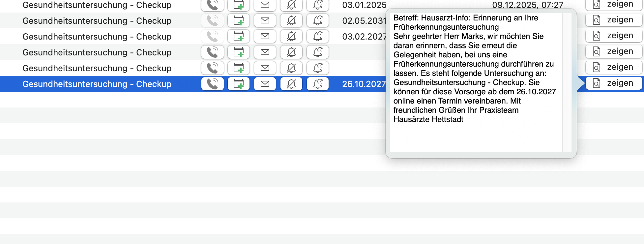Select the Checkup row dated 02.05.2031
The height and width of the screenshot is (244, 644).
coord(192,20)
